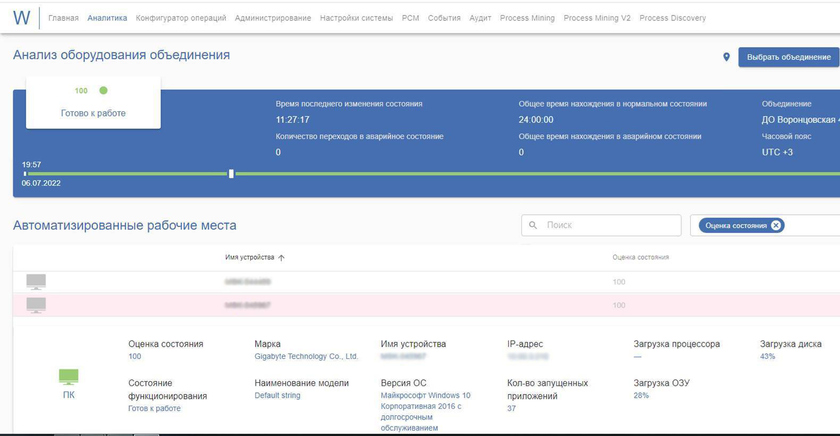Open Настройки системы menu

pyautogui.click(x=356, y=18)
